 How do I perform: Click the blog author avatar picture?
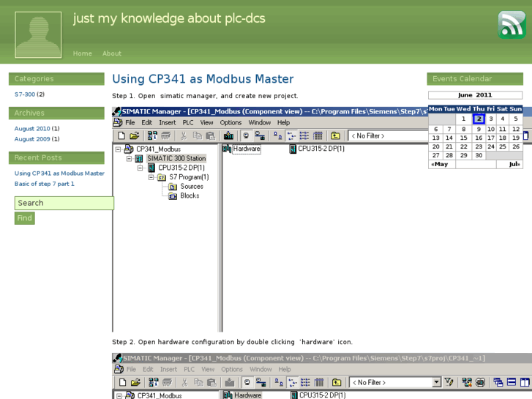38,35
